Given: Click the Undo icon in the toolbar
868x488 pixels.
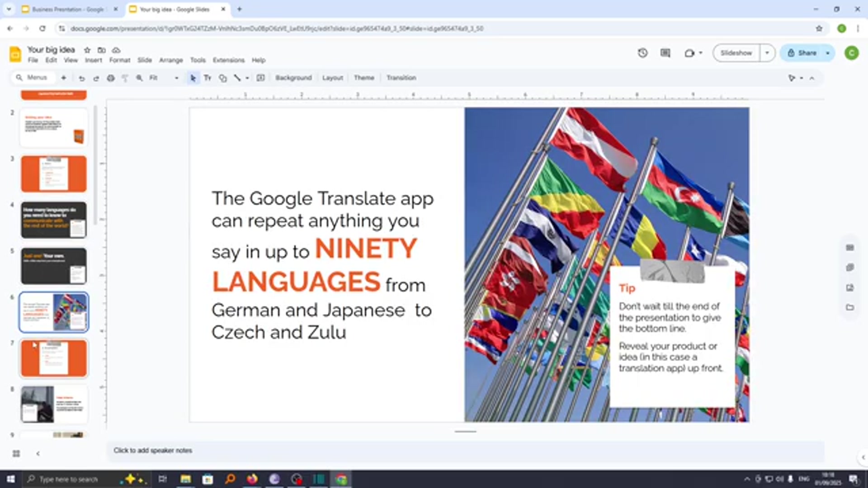Looking at the screenshot, I should (81, 77).
